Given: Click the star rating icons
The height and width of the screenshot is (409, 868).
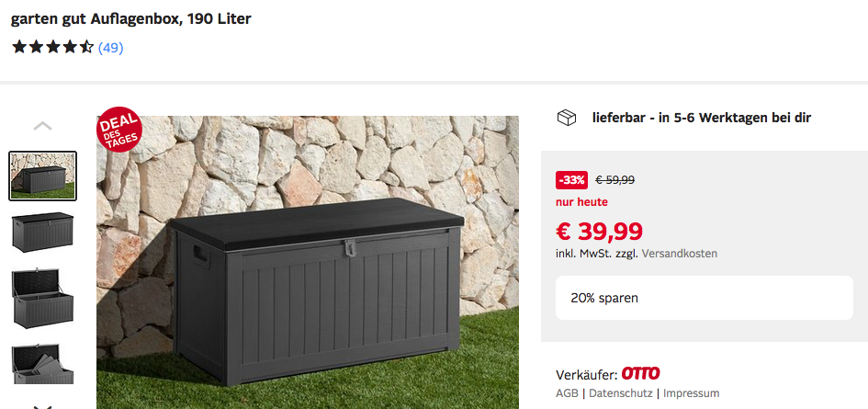Looking at the screenshot, I should 52,47.
